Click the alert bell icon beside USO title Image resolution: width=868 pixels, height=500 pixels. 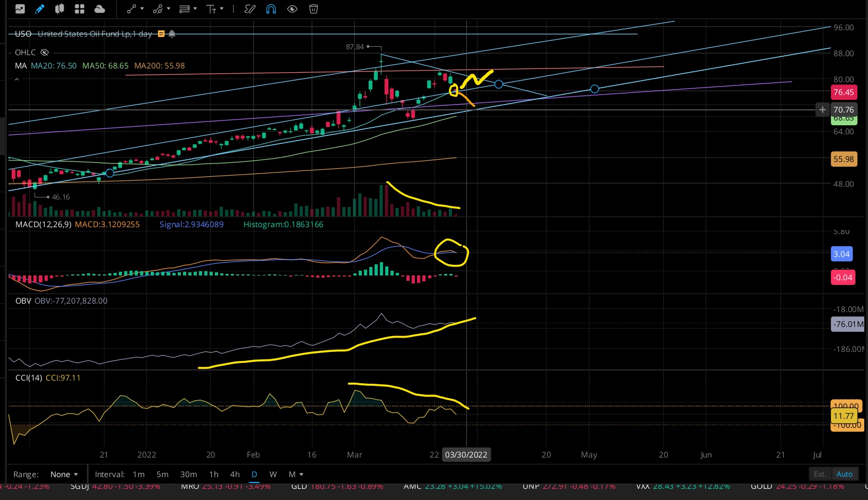[x=172, y=34]
